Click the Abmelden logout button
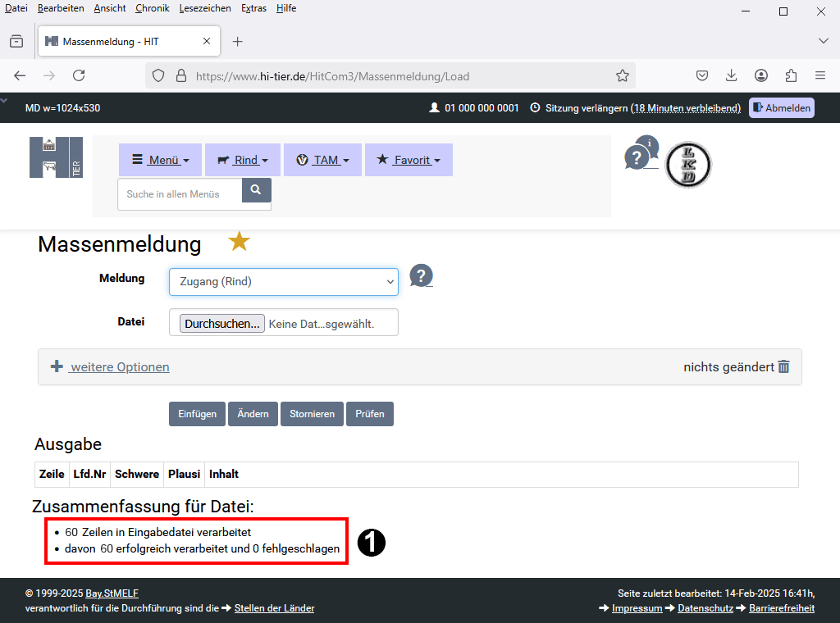Image resolution: width=840 pixels, height=623 pixels. pyautogui.click(x=781, y=108)
